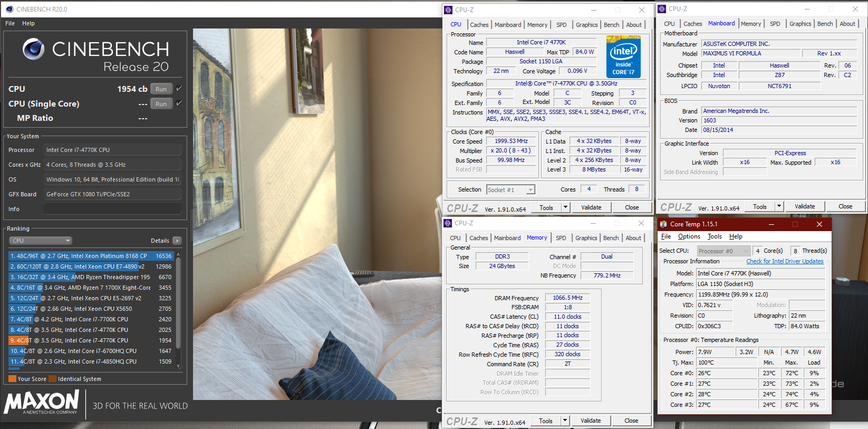Click Tools button in the Memory CPU-Z window
This screenshot has height=429, width=868.
click(x=546, y=421)
